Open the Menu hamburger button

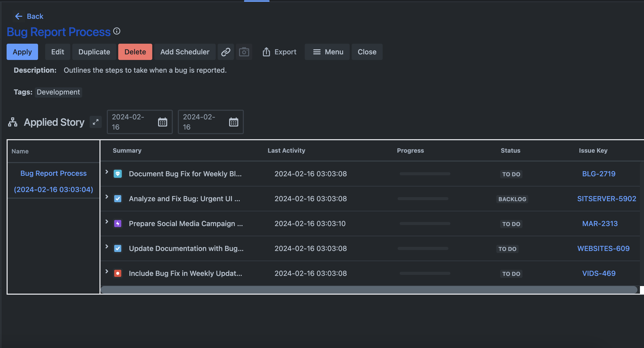click(327, 52)
